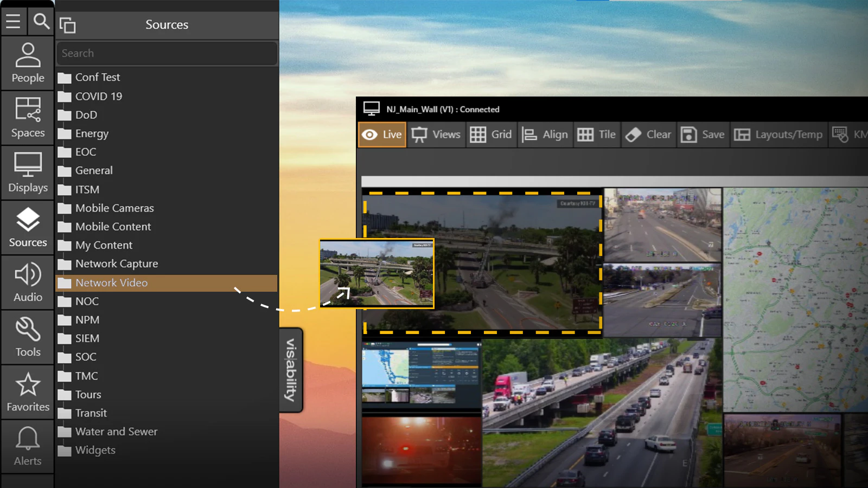Open the Audio panel
The height and width of the screenshot is (488, 868).
27,281
